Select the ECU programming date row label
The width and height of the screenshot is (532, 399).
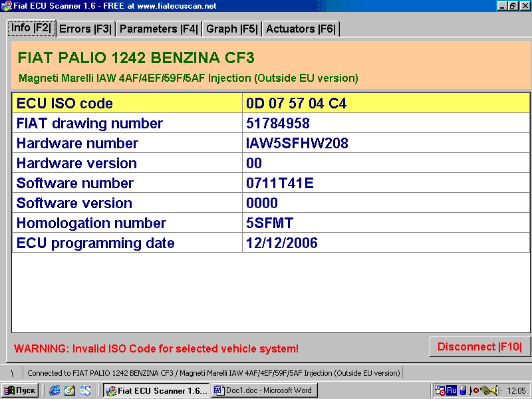point(95,243)
